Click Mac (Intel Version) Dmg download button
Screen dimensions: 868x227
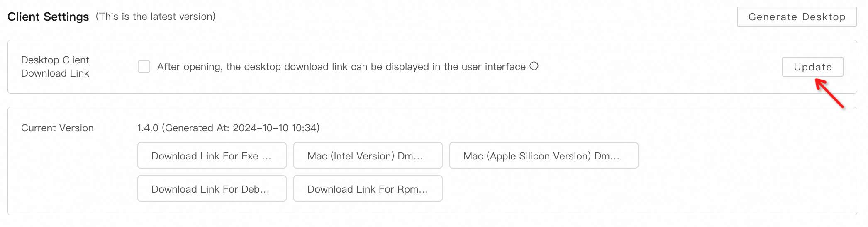click(x=368, y=156)
